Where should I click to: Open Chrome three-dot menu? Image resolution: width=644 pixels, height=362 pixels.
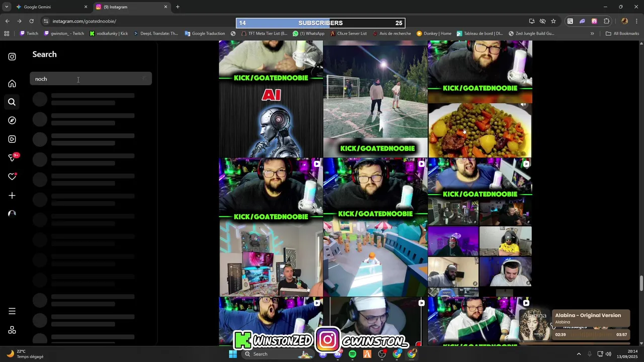tap(637, 21)
